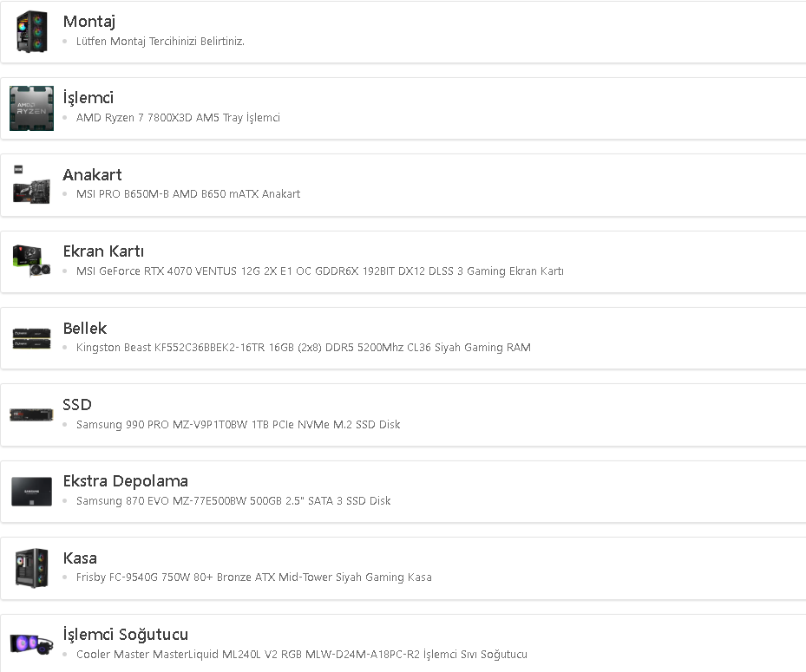Open the Bellek section heading

(85, 328)
